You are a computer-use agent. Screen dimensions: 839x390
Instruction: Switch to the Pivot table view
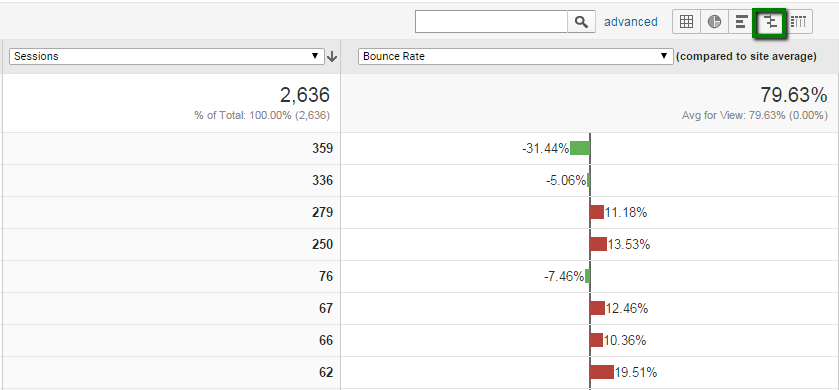[798, 22]
